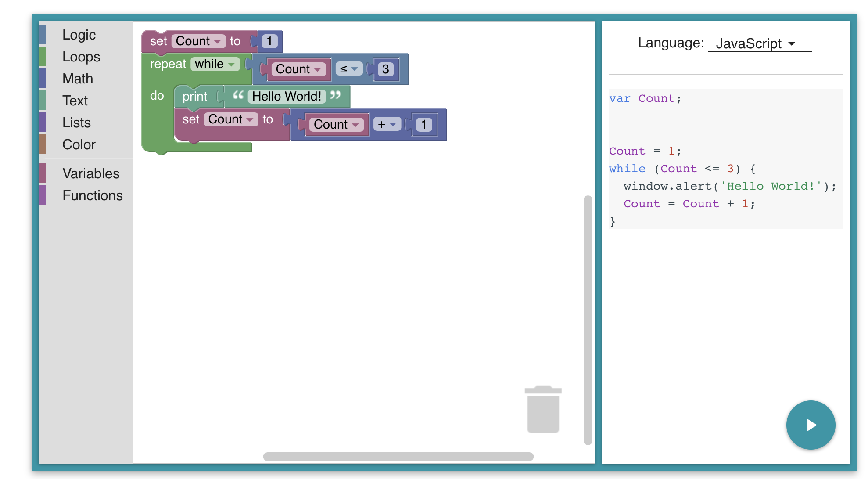The height and width of the screenshot is (483, 868).
Task: Click the horizontal workspace scrollbar
Action: 398,457
